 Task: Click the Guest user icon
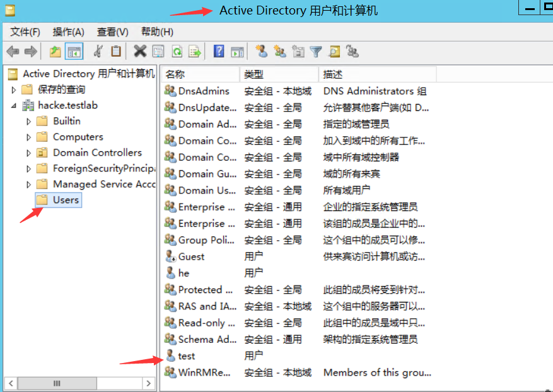coord(171,257)
